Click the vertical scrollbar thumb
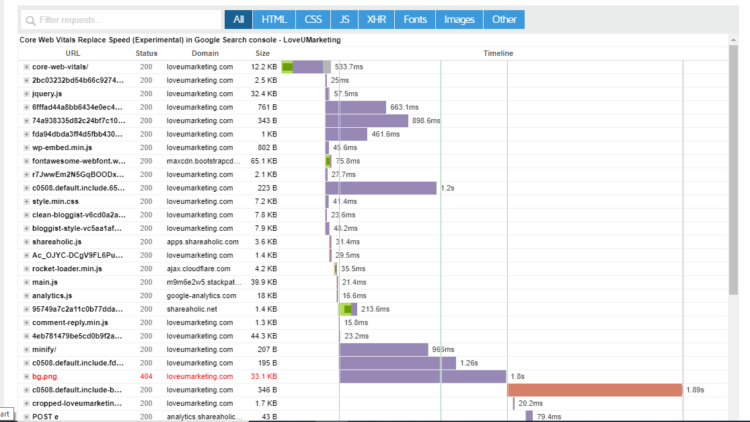750x422 pixels. pyautogui.click(x=733, y=170)
